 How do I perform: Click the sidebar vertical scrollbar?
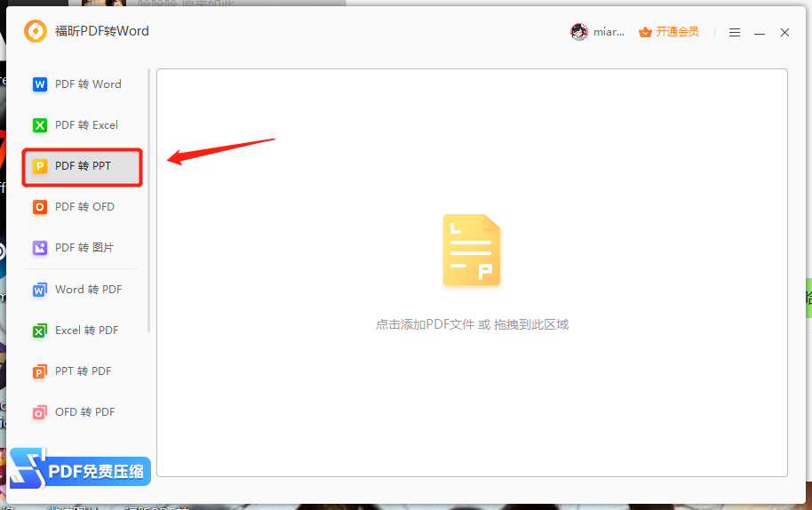click(x=148, y=201)
